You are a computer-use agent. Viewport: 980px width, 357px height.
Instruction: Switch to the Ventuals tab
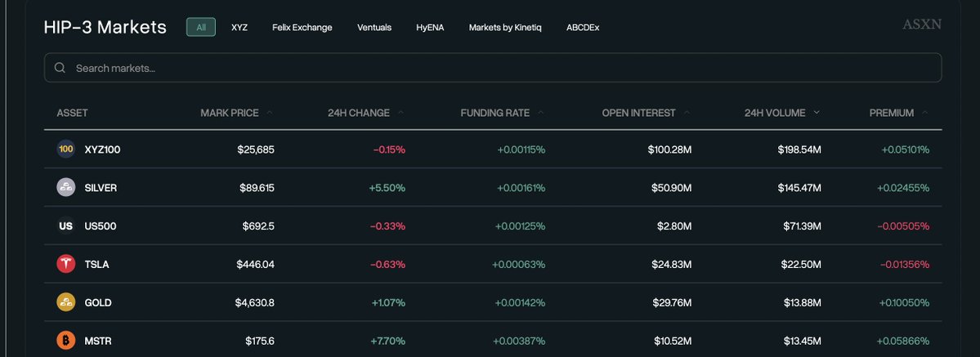(374, 28)
